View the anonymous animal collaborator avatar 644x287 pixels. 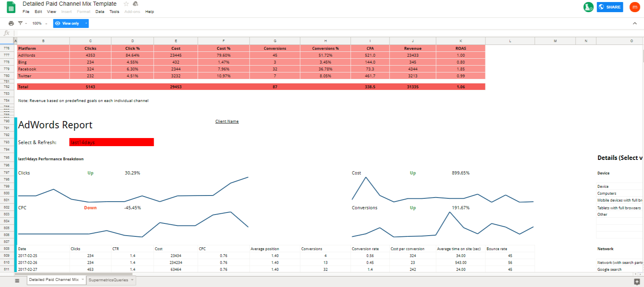588,7
